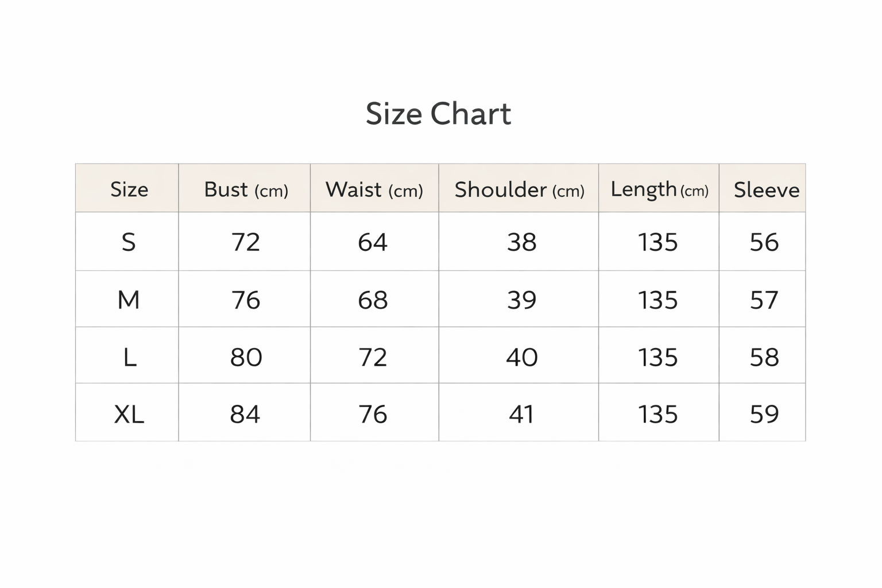
Task: Click bust value 84 in the XL row
Action: [x=245, y=414]
